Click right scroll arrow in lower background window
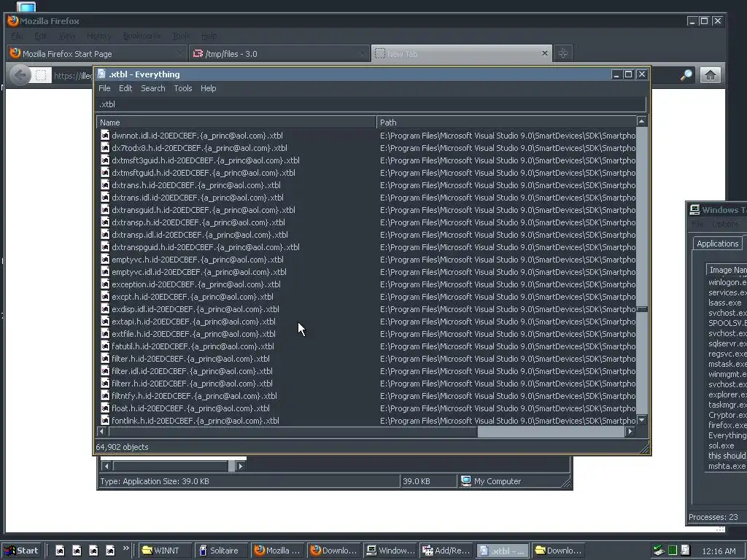747x560 pixels. point(241,466)
